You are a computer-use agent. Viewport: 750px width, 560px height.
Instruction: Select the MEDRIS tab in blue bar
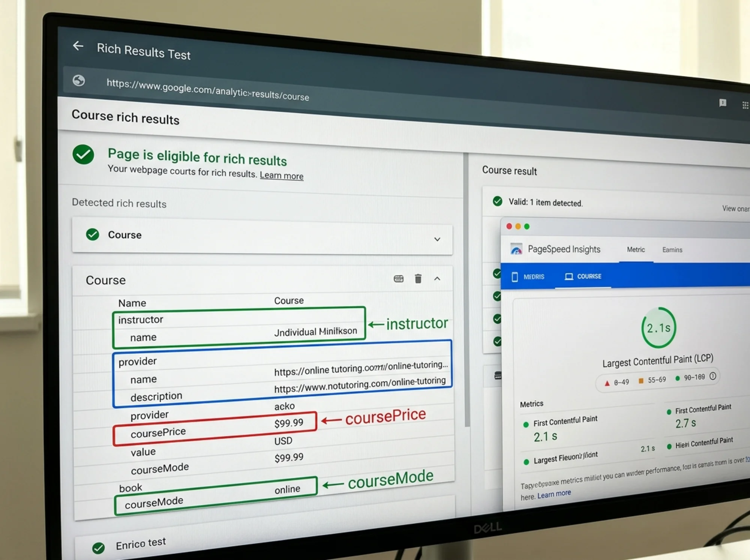click(528, 277)
